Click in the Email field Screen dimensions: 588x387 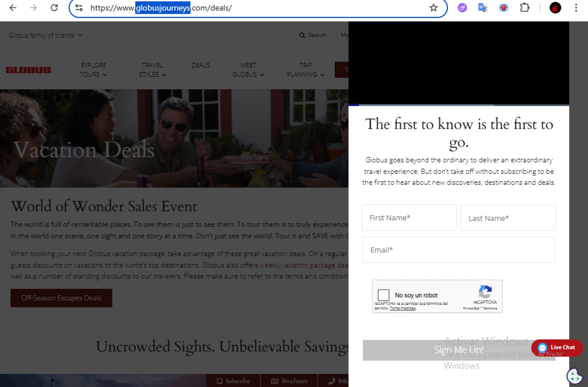(x=458, y=250)
